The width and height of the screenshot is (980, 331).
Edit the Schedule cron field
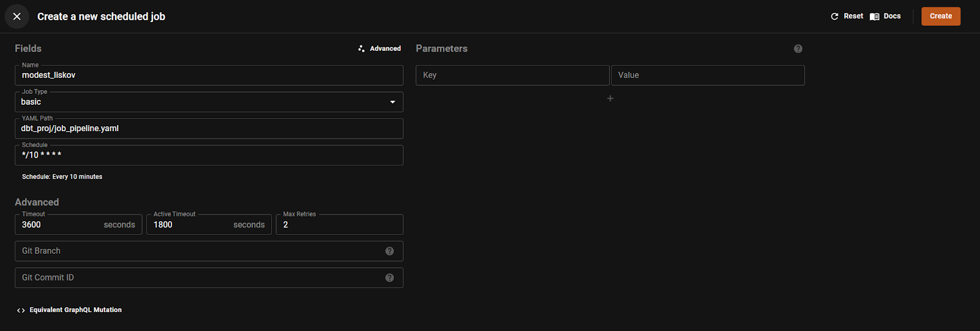pyautogui.click(x=208, y=155)
